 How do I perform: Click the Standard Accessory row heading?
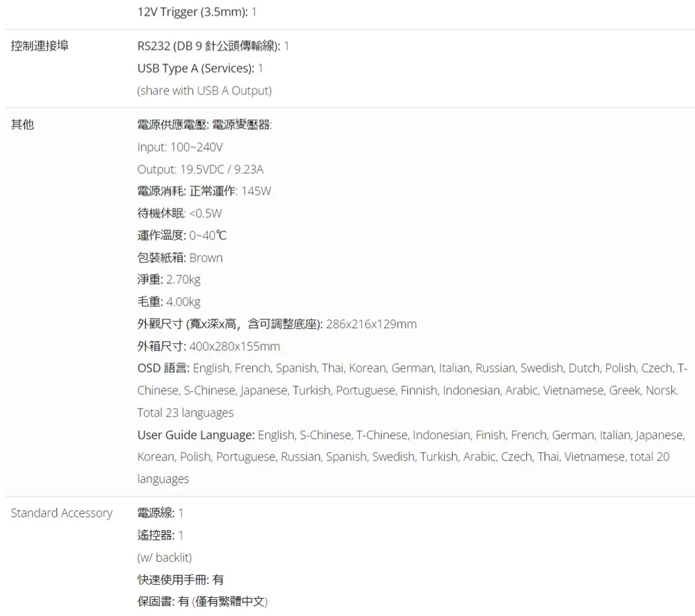tap(61, 513)
